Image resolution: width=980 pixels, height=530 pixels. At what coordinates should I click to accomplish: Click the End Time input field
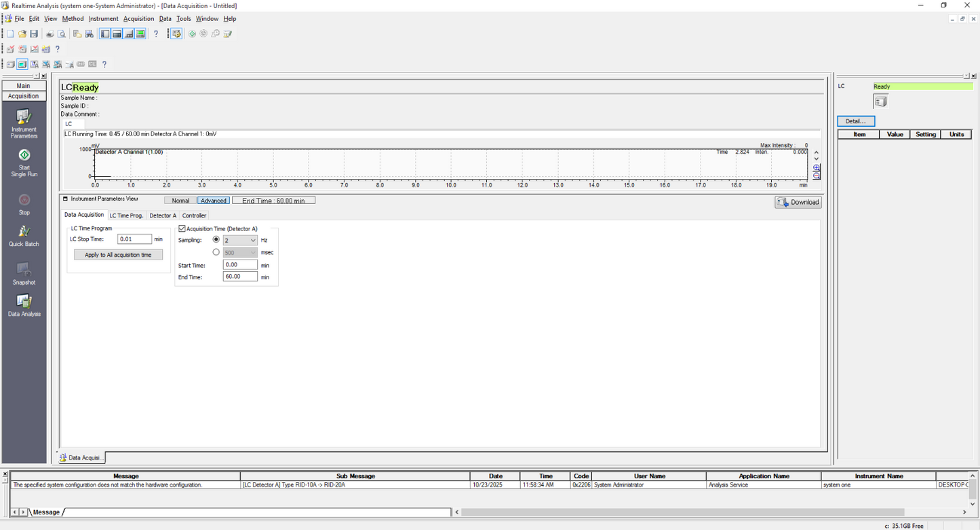point(240,277)
